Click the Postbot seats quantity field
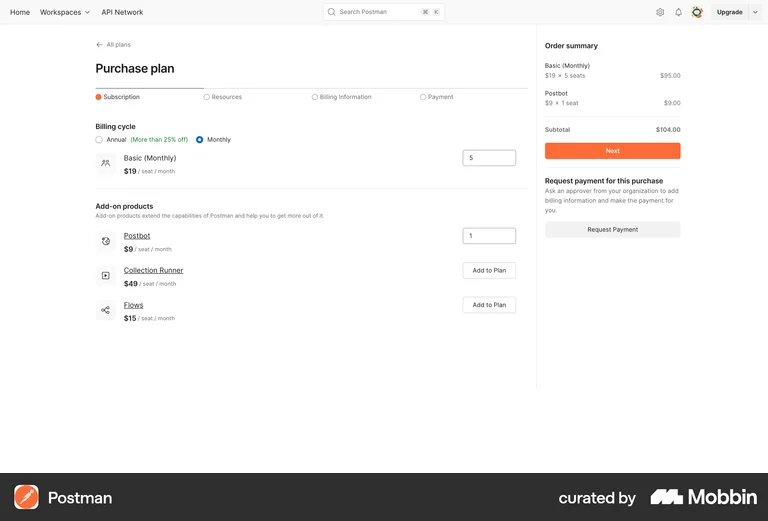Viewport: 768px width, 521px height. pyautogui.click(x=489, y=236)
